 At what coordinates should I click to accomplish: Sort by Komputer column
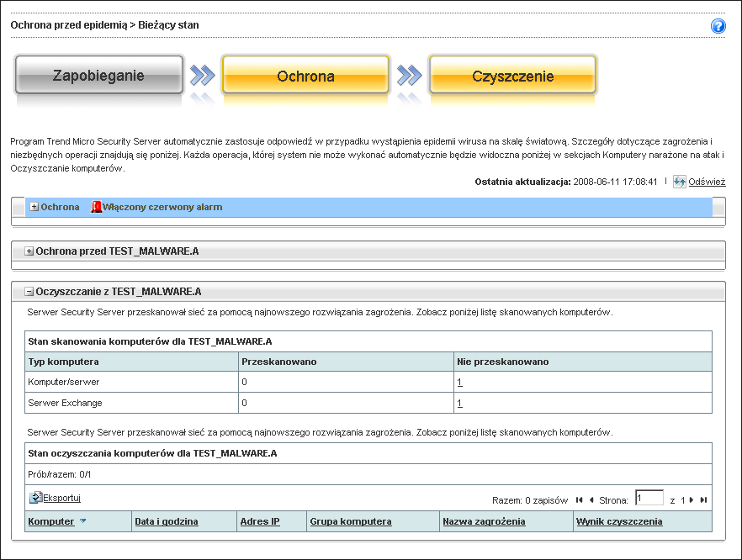(51, 521)
